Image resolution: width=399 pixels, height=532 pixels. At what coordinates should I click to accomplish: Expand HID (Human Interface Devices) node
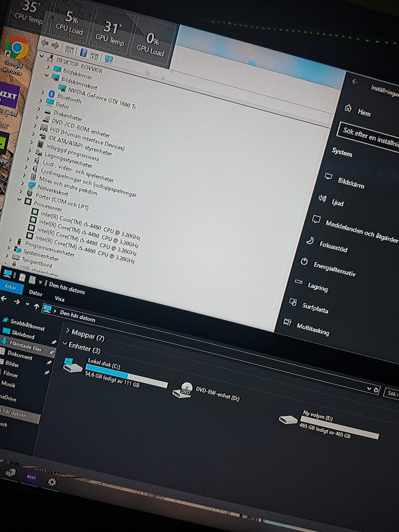coord(35,126)
